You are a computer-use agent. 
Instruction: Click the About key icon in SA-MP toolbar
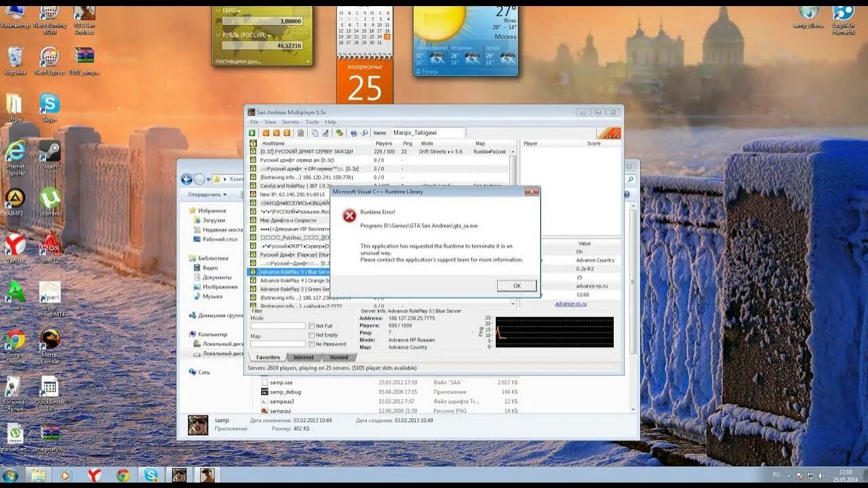click(x=364, y=133)
